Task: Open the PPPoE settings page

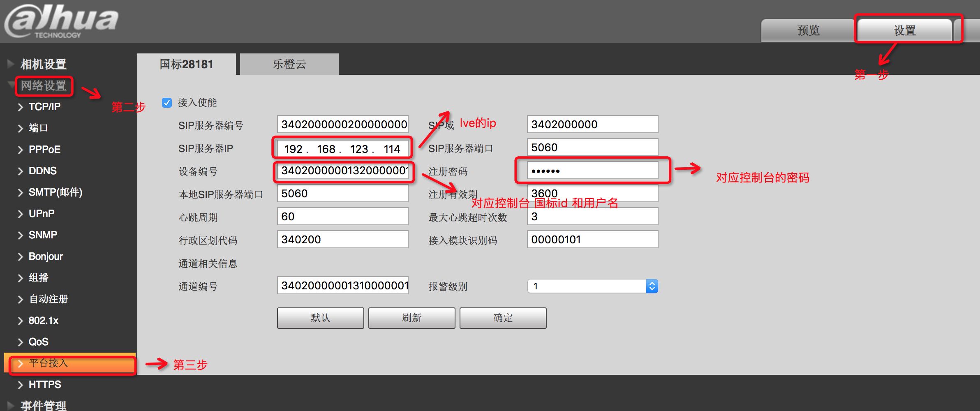Action: (44, 150)
